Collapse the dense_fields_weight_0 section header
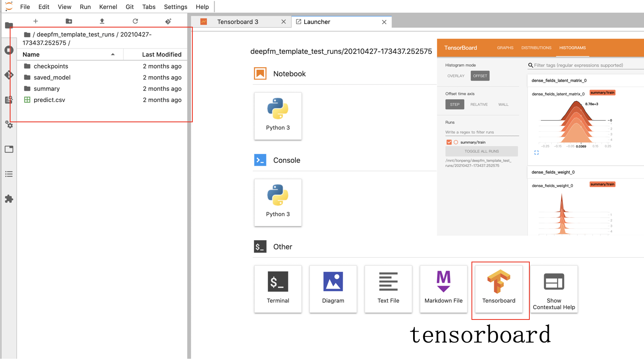The image size is (644, 362). pos(585,172)
